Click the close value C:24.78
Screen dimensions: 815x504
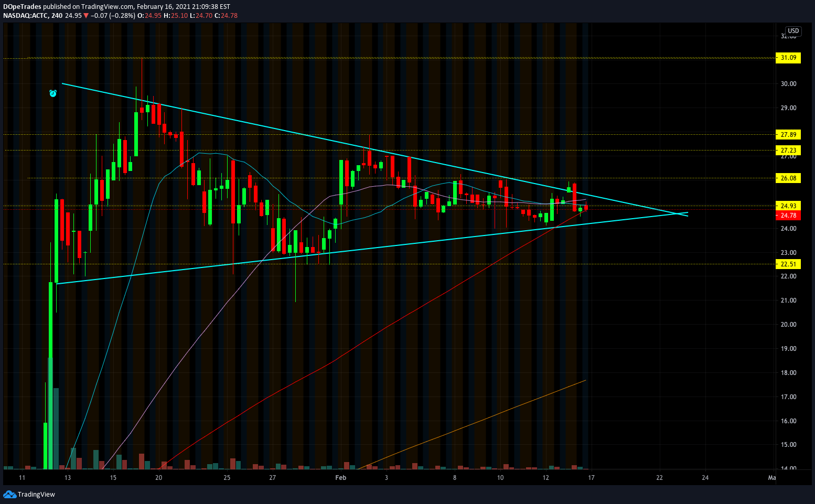click(226, 16)
